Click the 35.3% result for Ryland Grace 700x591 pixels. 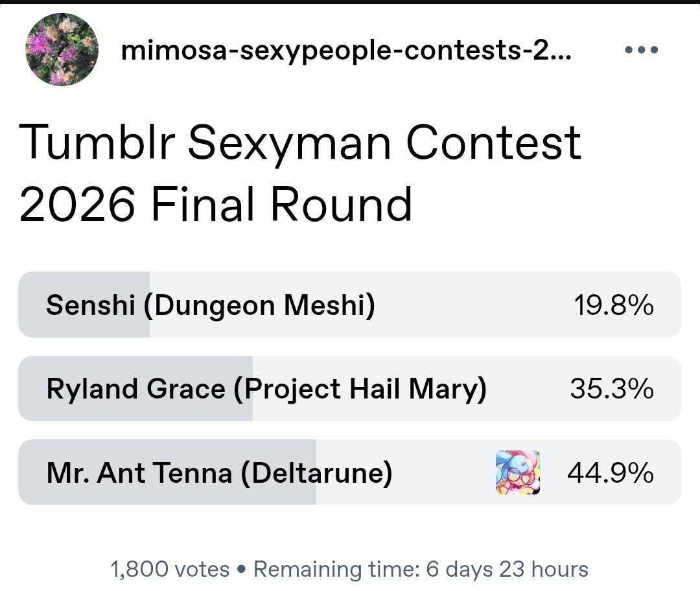pyautogui.click(x=612, y=388)
